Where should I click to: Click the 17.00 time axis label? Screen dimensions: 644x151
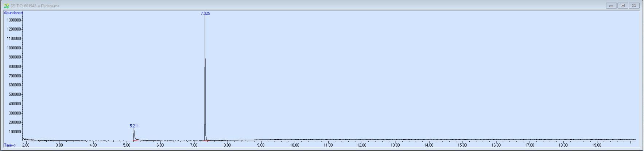(529, 145)
